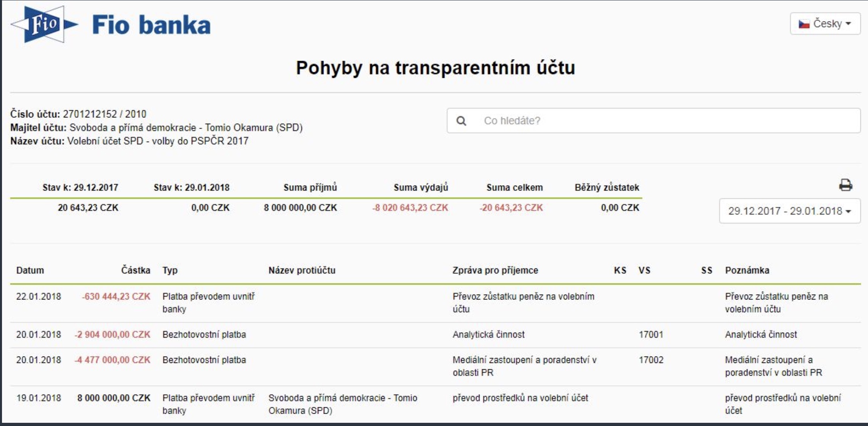Click the Czech flag icon
The width and height of the screenshot is (868, 426).
point(804,24)
